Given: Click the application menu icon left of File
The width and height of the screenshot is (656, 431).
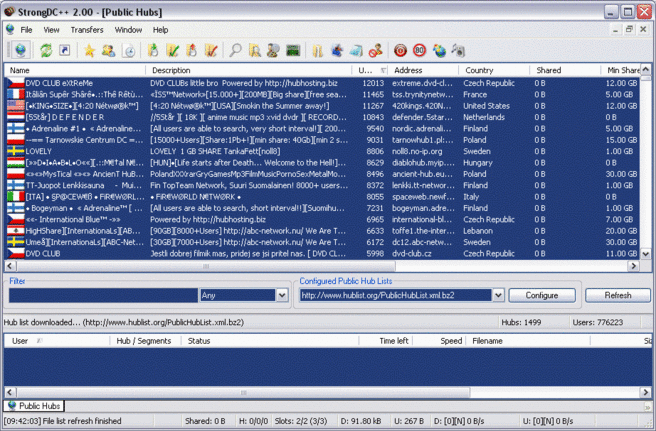Looking at the screenshot, I should click(9, 30).
